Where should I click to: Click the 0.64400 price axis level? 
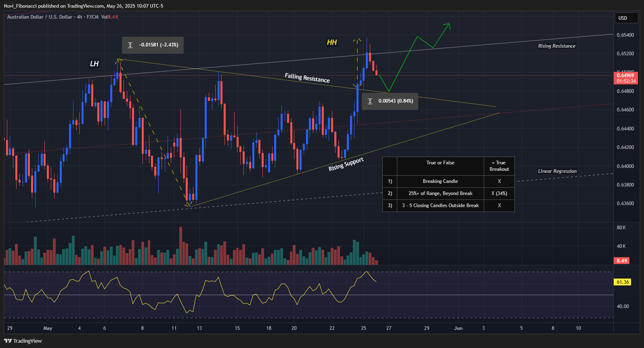click(625, 129)
